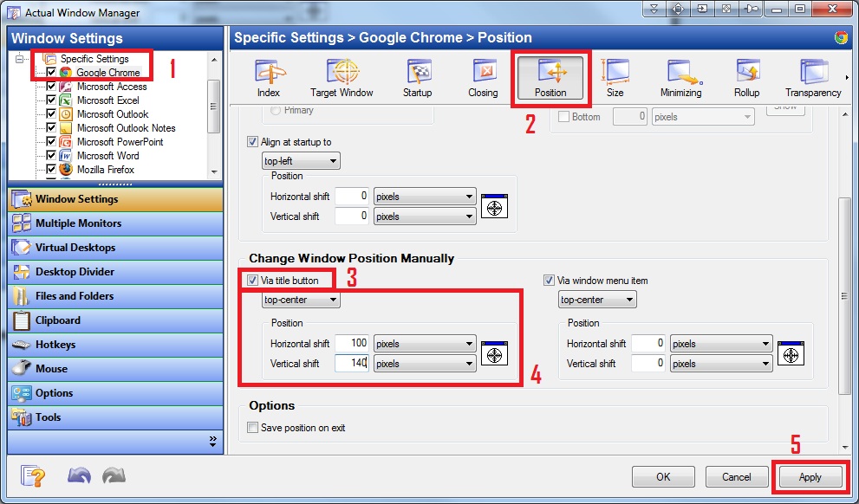The height and width of the screenshot is (504, 859).
Task: Click the help icon with question mark
Action: point(33,475)
